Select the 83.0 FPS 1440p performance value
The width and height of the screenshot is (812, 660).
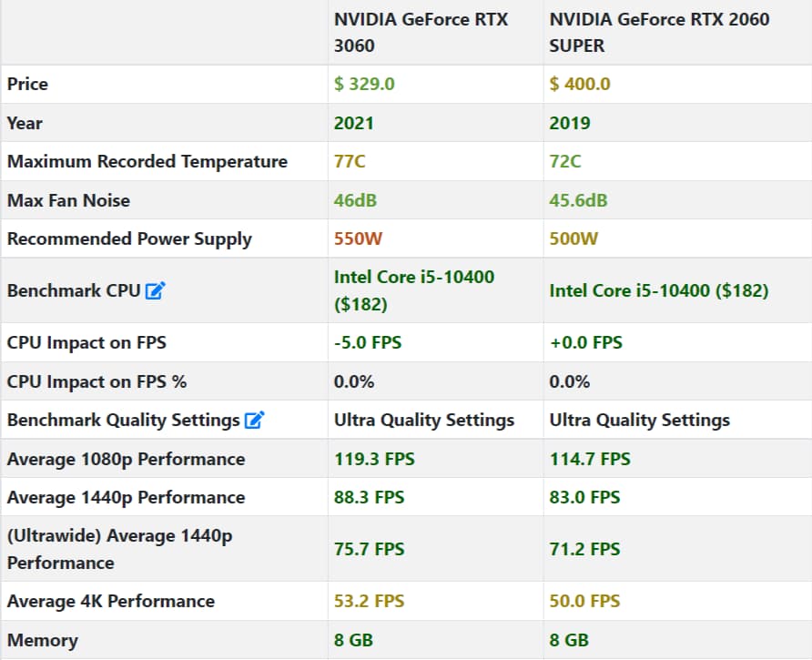[x=584, y=498]
